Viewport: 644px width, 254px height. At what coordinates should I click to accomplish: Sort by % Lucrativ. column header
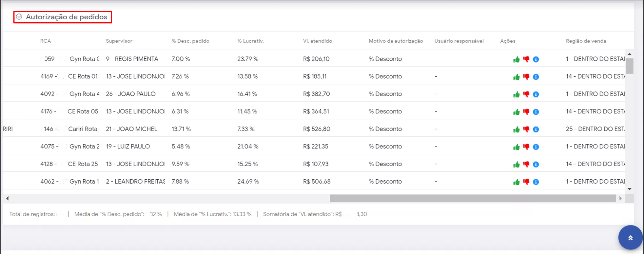[250, 41]
